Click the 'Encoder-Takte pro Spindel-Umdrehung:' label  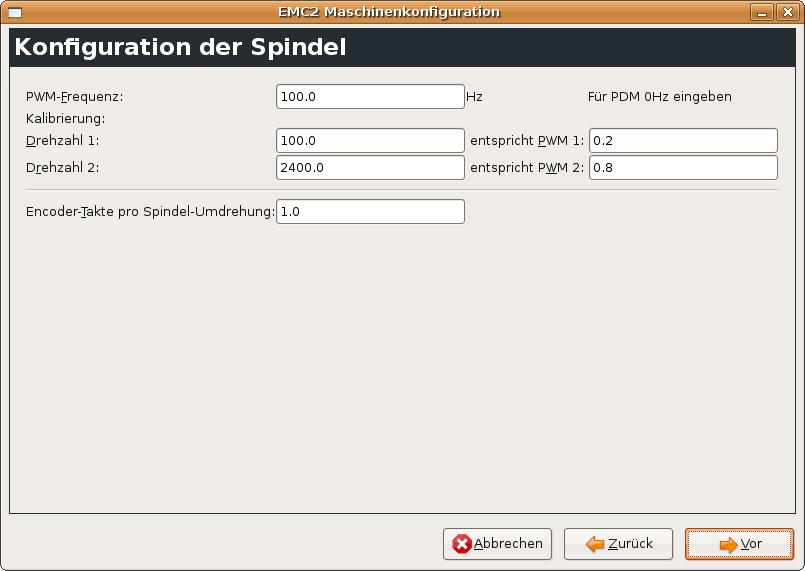[x=150, y=212]
